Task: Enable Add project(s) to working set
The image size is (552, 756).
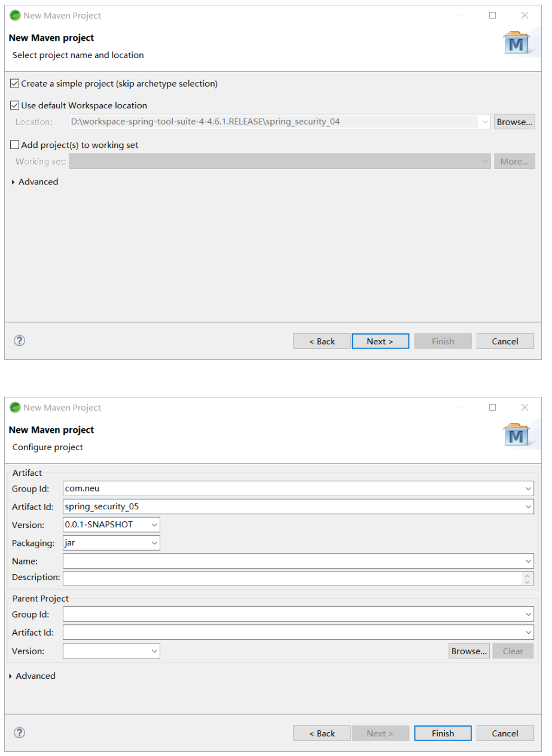Action: coord(15,145)
